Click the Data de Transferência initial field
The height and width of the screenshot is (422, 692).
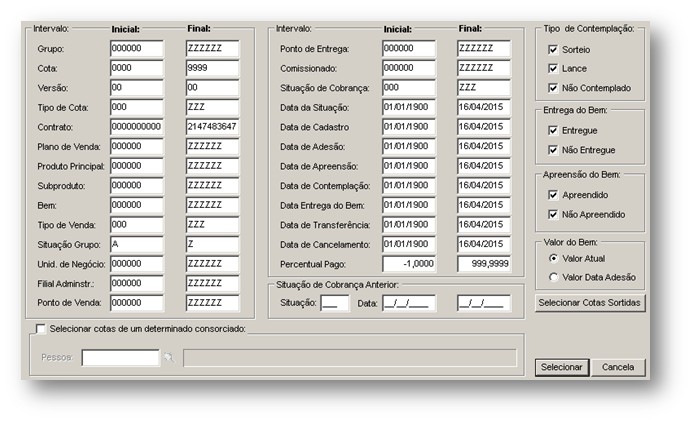409,225
